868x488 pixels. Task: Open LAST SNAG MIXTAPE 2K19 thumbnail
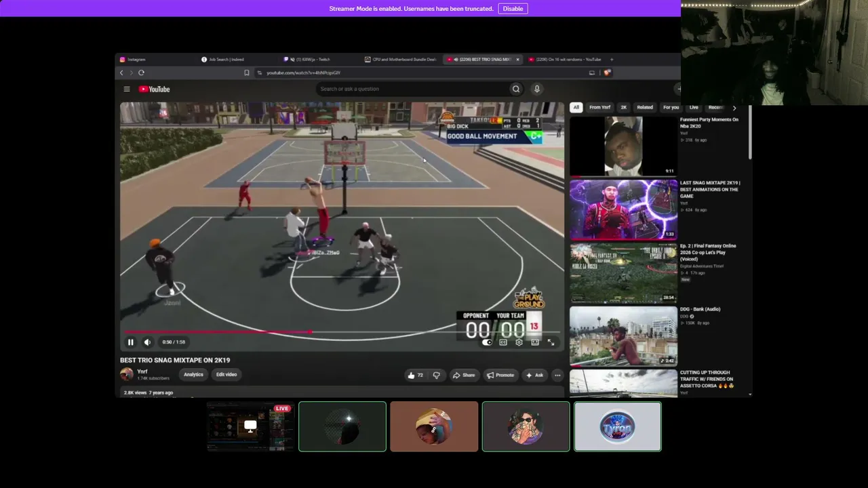(x=624, y=209)
